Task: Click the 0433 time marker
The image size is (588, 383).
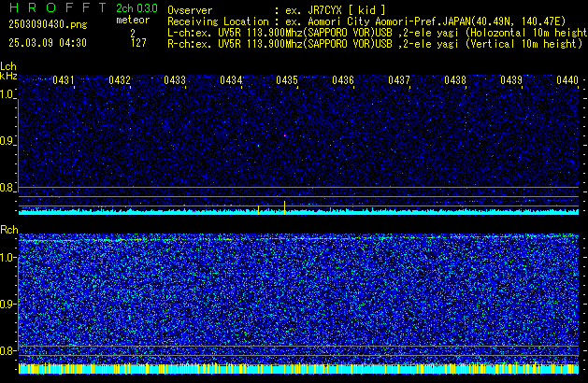Action: tap(175, 80)
